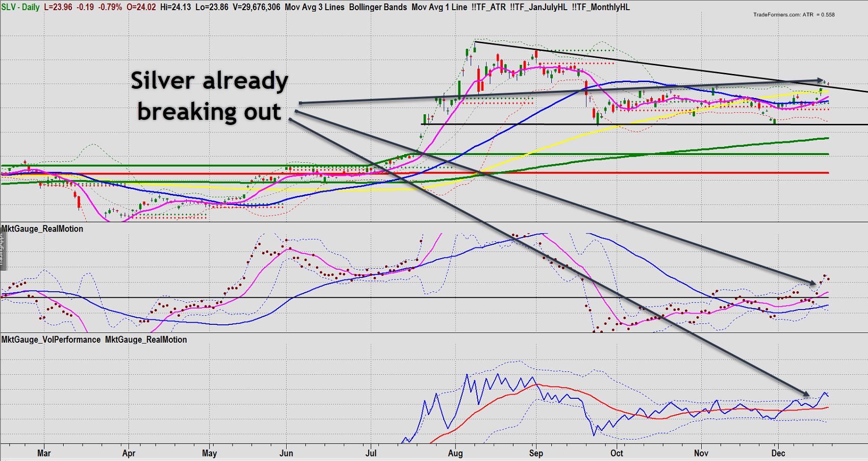Screen dimensions: 868x461
Task: Select the Oct label on the time axis
Action: point(617,453)
